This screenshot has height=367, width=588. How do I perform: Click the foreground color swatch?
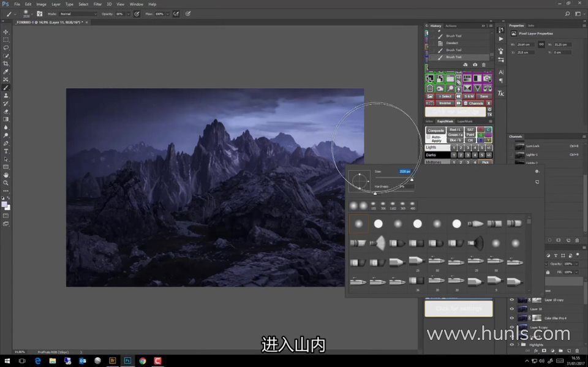coord(4,204)
